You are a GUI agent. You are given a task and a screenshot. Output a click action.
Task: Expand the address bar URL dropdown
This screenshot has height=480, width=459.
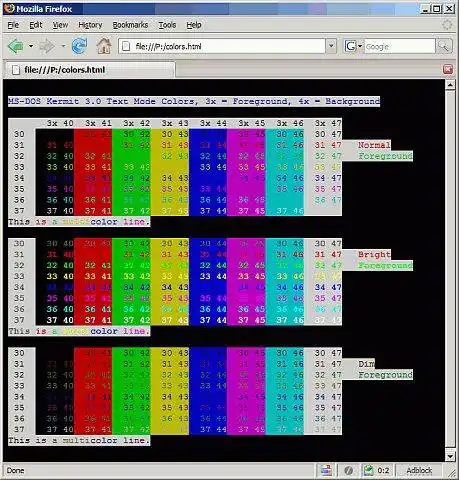click(331, 46)
